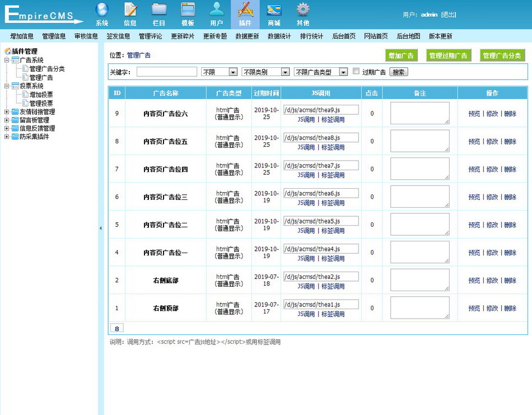The width and height of the screenshot is (532, 415).
Task: Expand the 防采集插件 tree node
Action: pyautogui.click(x=7, y=137)
